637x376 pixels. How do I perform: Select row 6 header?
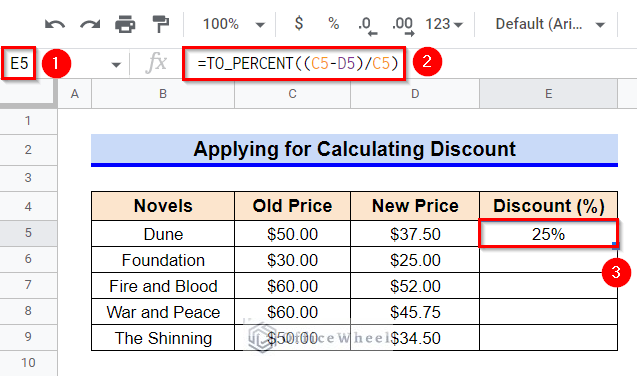pyautogui.click(x=28, y=259)
